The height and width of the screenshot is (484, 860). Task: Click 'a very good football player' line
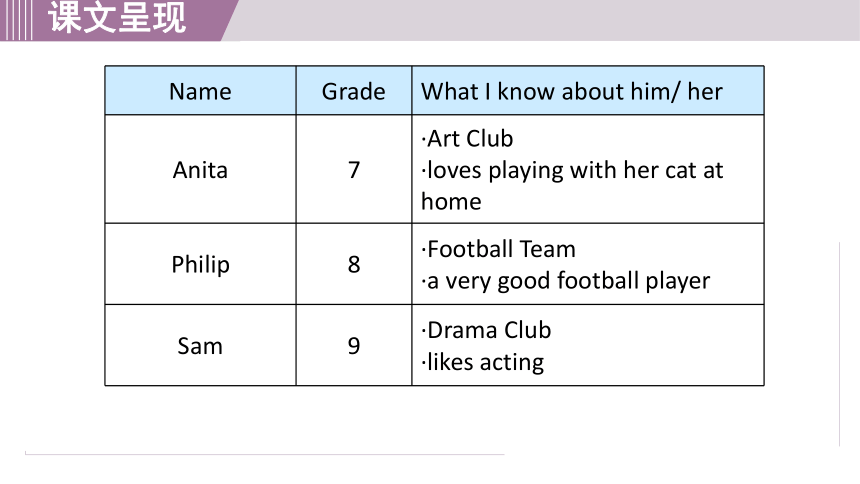pos(565,281)
